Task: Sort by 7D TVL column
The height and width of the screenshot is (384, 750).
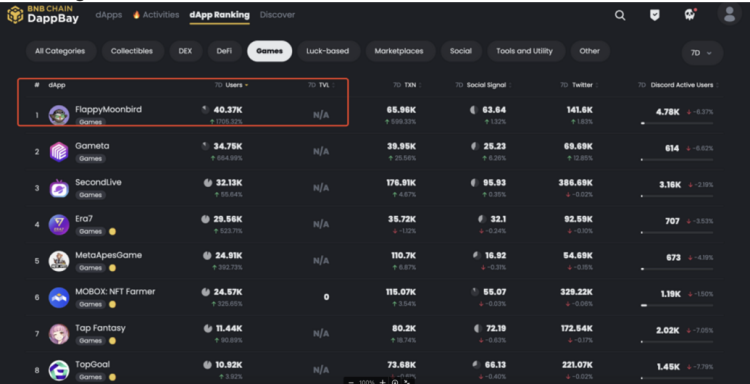Action: pos(321,85)
